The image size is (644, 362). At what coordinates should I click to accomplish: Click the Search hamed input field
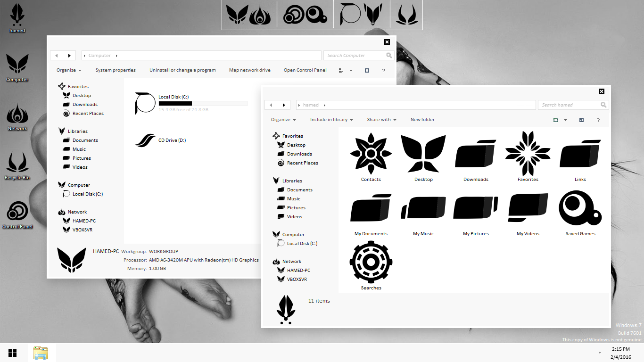(x=568, y=105)
